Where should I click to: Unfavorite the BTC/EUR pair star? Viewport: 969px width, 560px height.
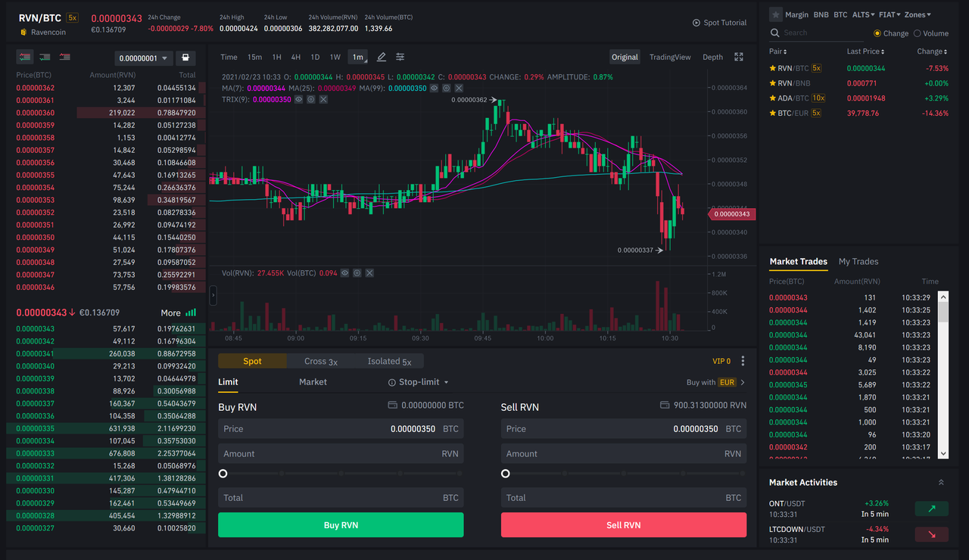click(x=773, y=114)
